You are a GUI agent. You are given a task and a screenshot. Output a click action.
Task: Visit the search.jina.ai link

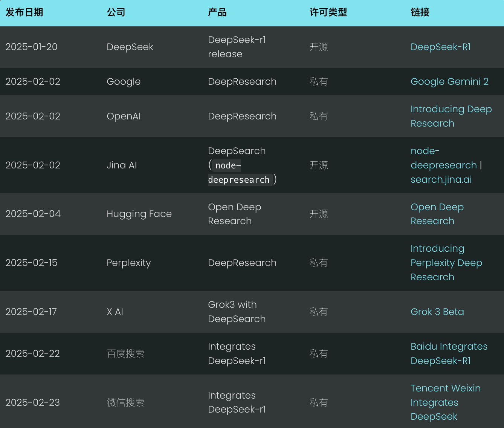pos(441,179)
